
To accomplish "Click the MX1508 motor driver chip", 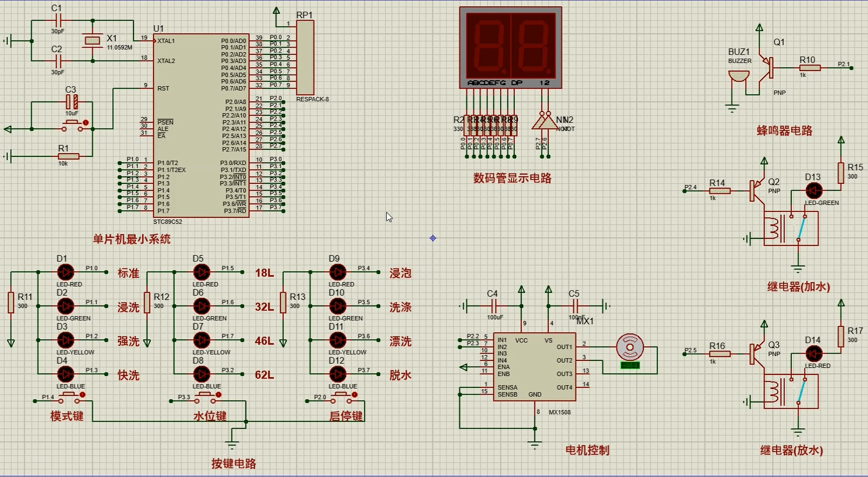I will pyautogui.click(x=534, y=367).
